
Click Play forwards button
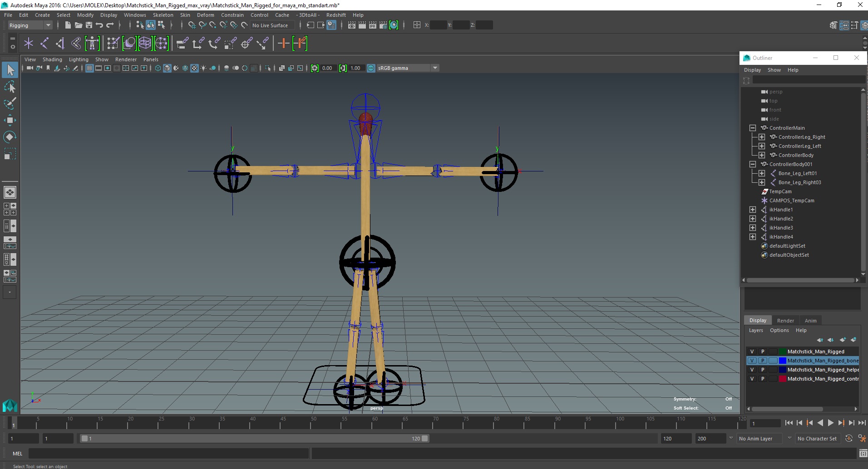[830, 423]
